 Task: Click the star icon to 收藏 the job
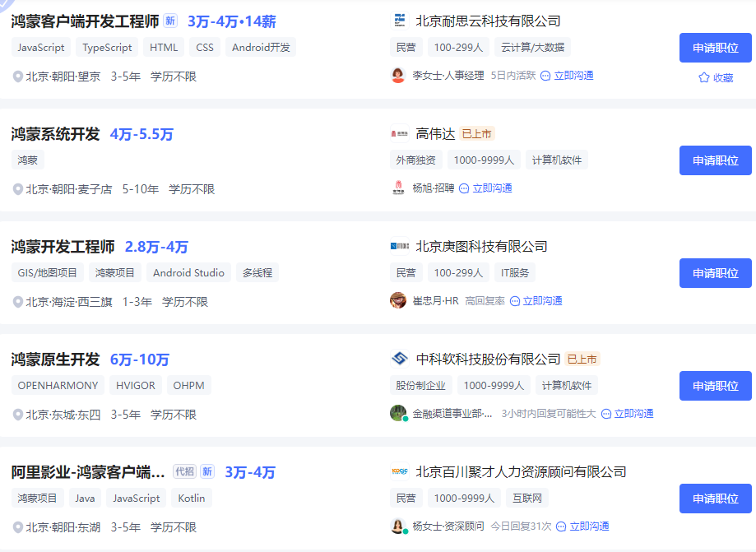[704, 77]
